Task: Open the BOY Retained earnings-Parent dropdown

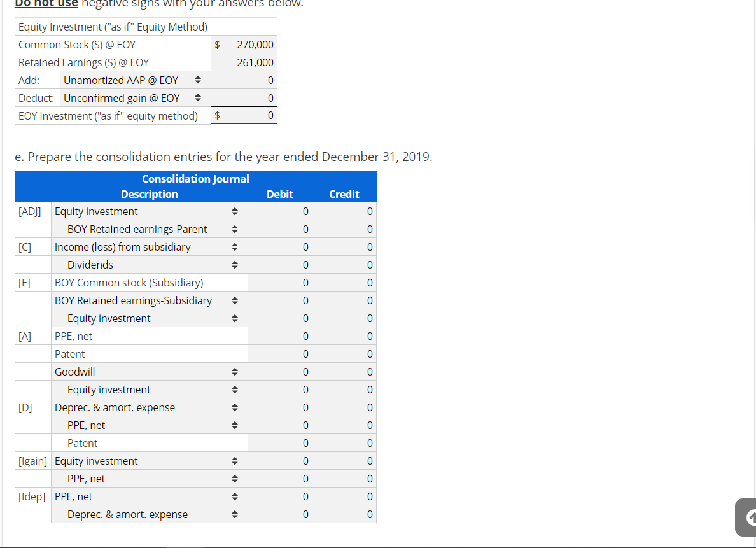Action: 150,229
